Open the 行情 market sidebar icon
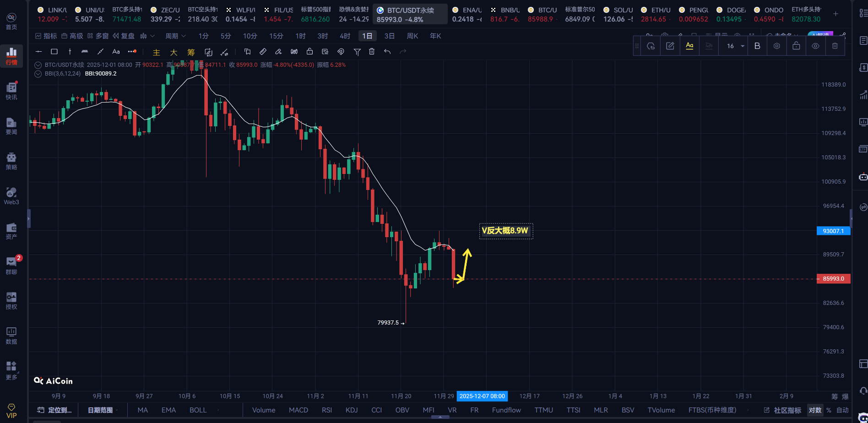The height and width of the screenshot is (423, 868). click(11, 56)
